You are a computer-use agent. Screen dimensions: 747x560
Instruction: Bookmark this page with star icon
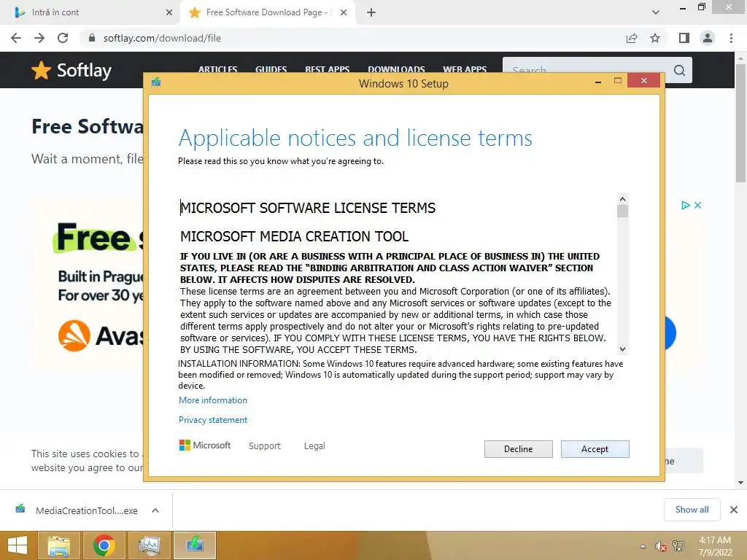point(655,38)
